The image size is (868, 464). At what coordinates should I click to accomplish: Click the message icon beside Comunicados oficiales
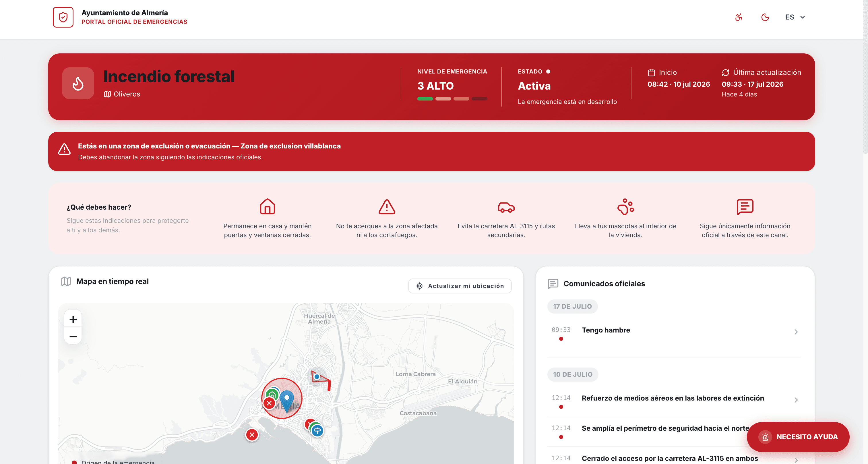coord(553,284)
